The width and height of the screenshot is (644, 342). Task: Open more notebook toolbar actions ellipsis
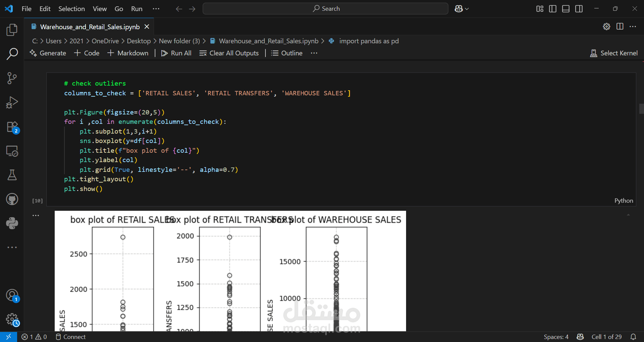pos(314,53)
